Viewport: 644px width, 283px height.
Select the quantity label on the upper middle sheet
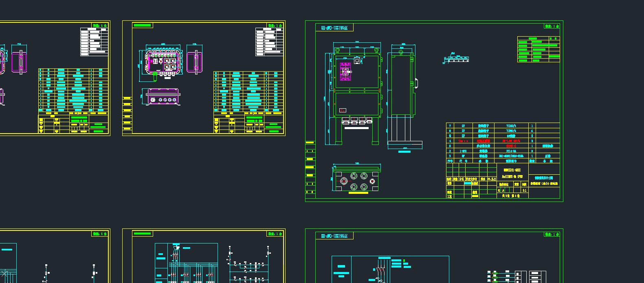point(275,26)
